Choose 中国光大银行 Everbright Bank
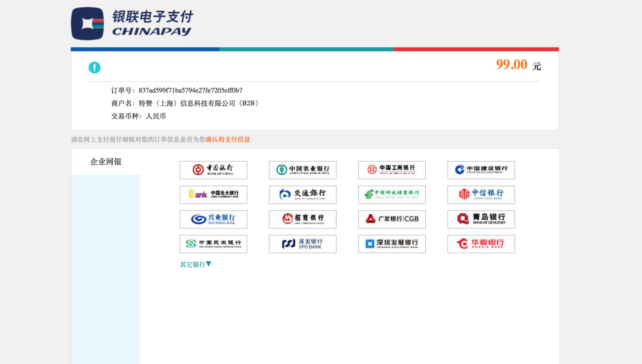642x364 pixels. point(213,195)
